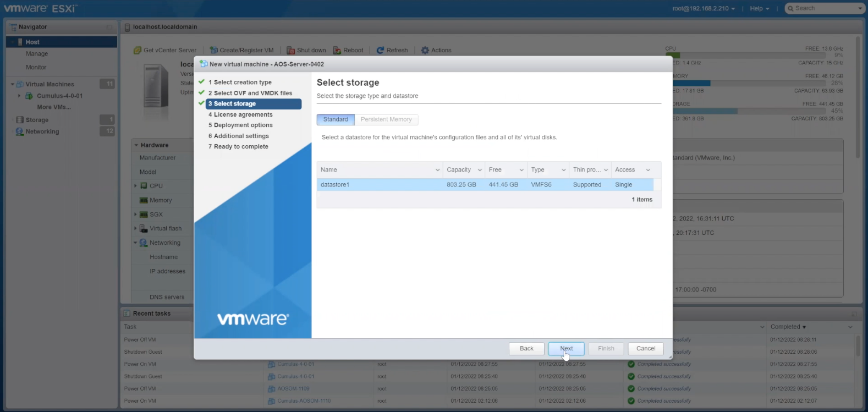This screenshot has height=412, width=868.
Task: Click the Shut down host icon
Action: click(x=290, y=50)
